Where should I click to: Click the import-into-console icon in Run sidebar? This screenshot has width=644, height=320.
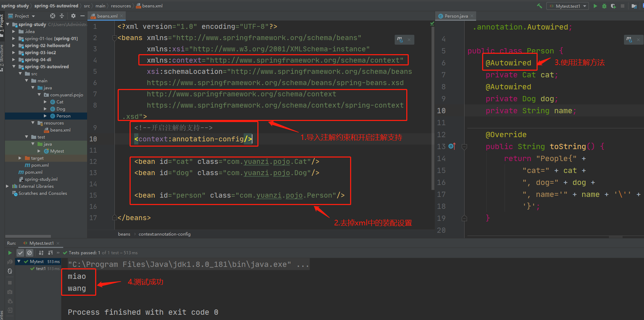point(10,310)
